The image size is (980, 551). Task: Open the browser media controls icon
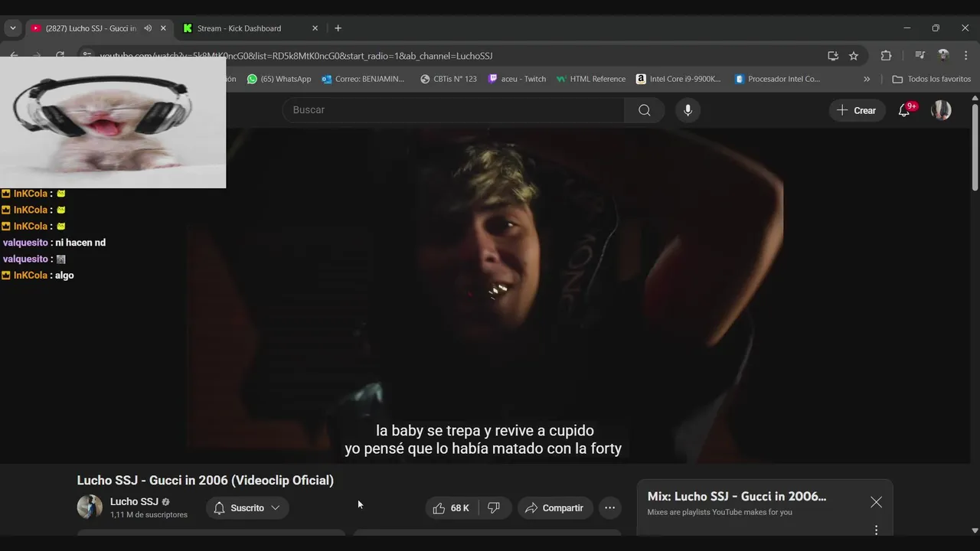[920, 56]
